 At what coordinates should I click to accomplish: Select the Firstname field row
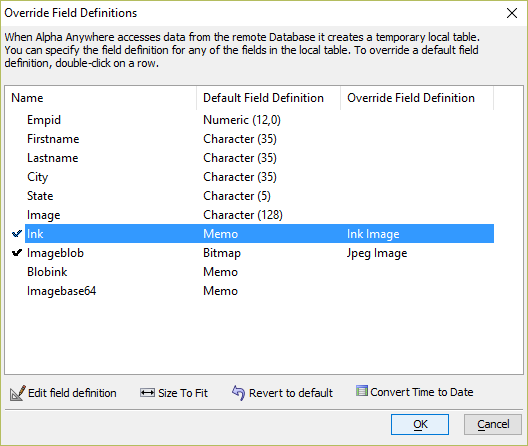(259, 139)
